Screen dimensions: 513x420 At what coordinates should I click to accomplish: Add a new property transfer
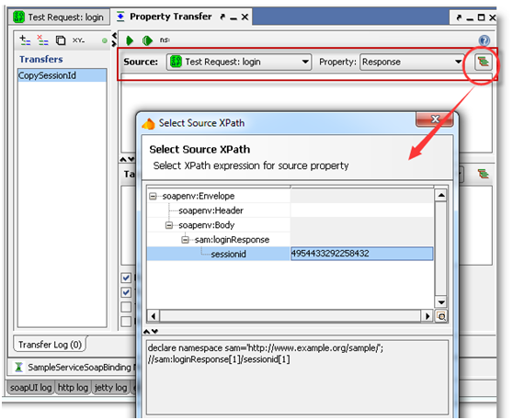click(25, 40)
